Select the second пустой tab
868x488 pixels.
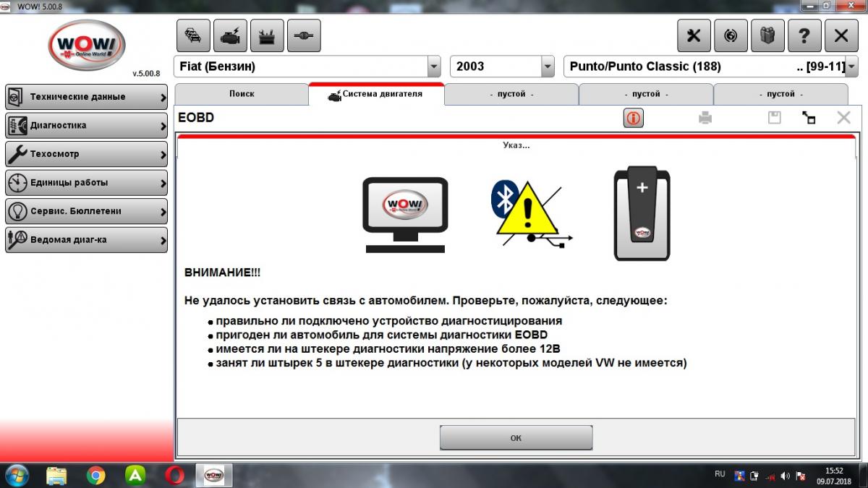(x=646, y=94)
